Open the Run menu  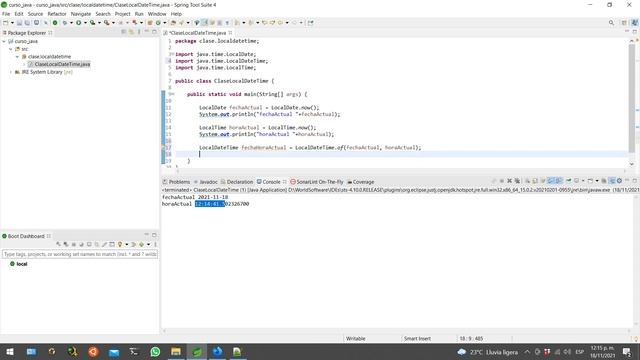139,14
